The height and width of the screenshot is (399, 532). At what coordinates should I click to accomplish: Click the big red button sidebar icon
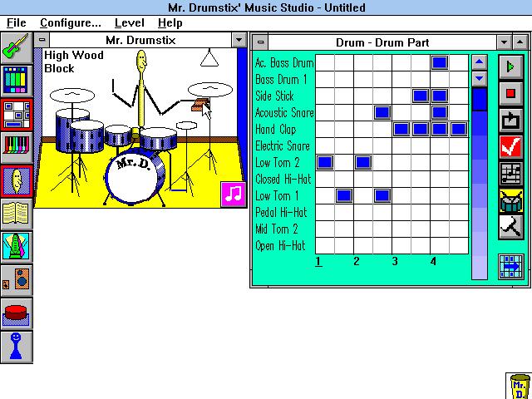(17, 313)
